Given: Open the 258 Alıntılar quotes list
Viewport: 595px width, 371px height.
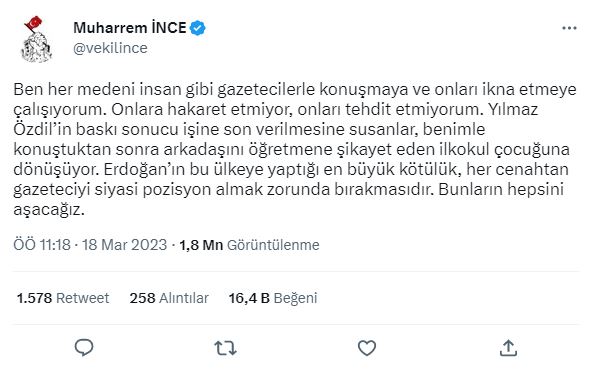Looking at the screenshot, I should point(169,298).
